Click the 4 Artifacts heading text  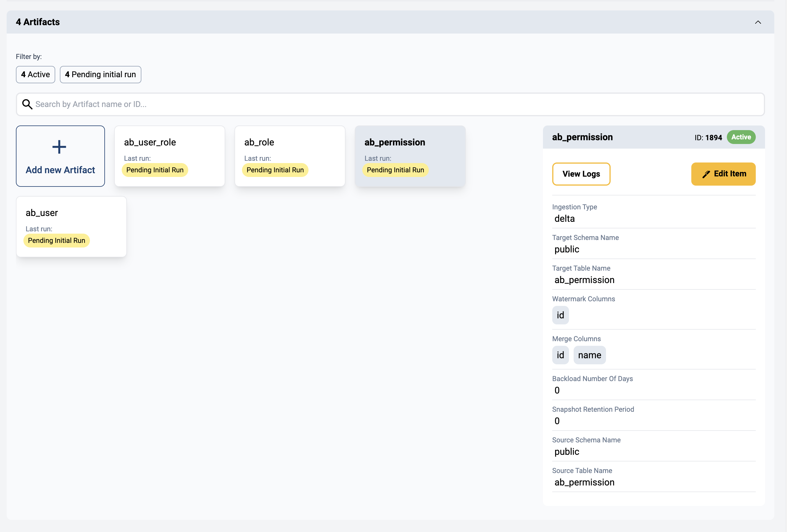[x=38, y=22]
